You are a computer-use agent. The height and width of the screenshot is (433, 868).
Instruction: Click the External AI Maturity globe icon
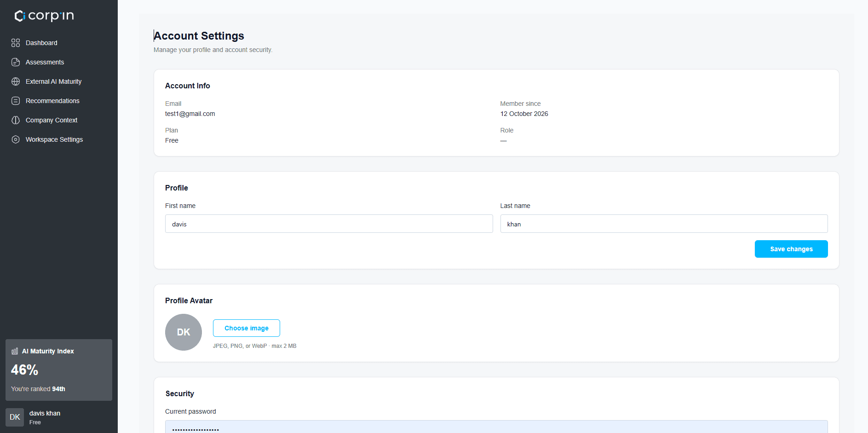point(16,81)
